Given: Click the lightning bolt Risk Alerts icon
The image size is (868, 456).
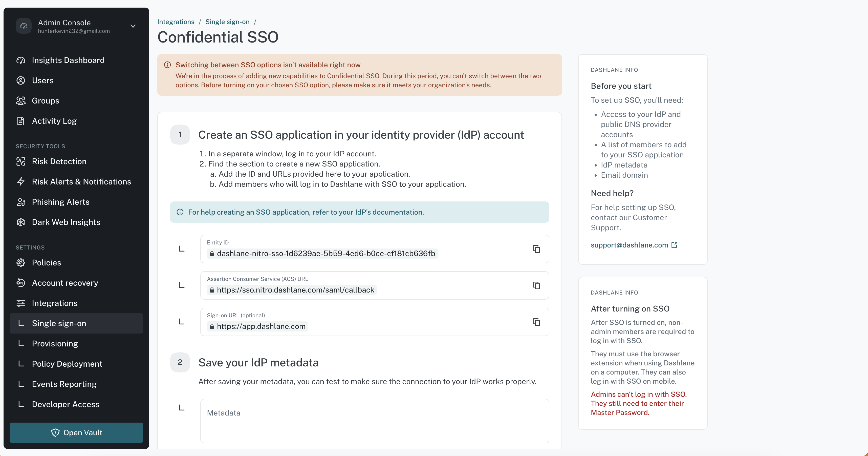Looking at the screenshot, I should point(21,181).
